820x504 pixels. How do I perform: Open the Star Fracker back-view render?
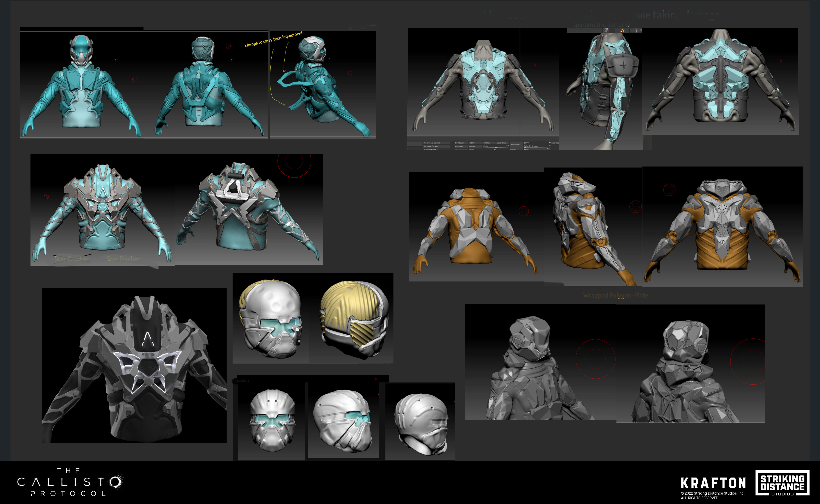point(249,209)
